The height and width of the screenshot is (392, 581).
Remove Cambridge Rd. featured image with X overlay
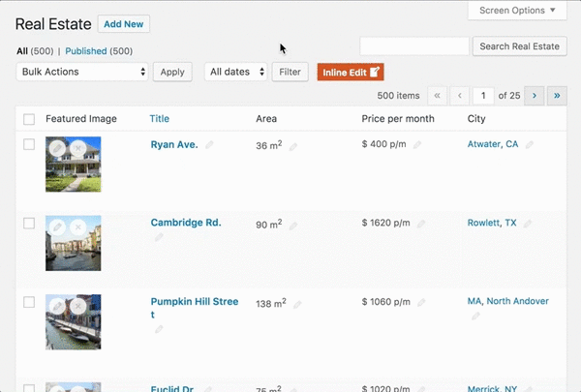[x=78, y=227]
